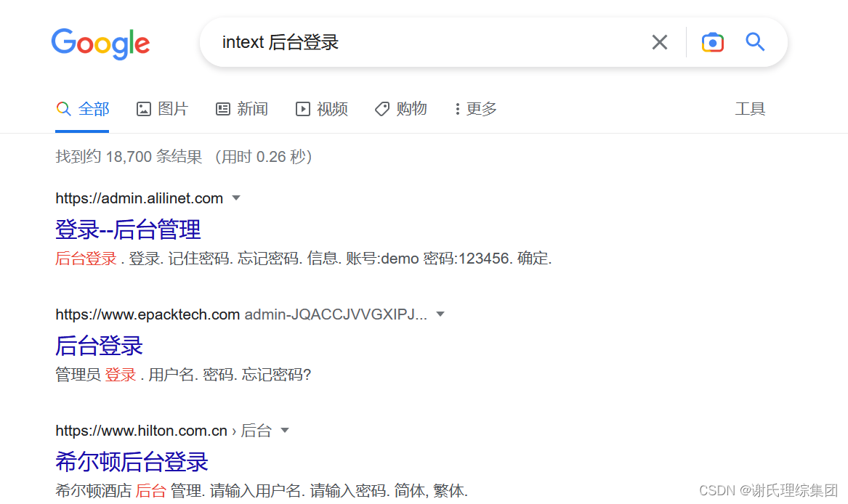Click the https://www.epacktech.com URL text
Screen dimensions: 848x504
[147, 314]
